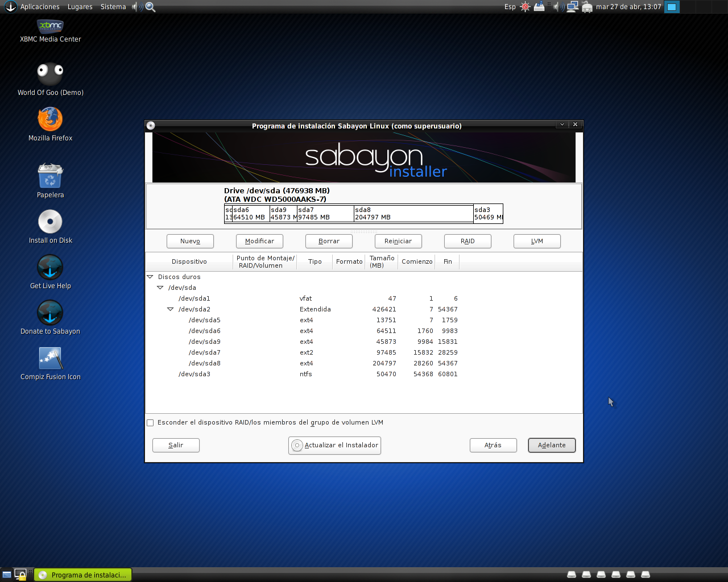728x582 pixels.
Task: Click sda8 block in drive diagram
Action: [x=413, y=213]
